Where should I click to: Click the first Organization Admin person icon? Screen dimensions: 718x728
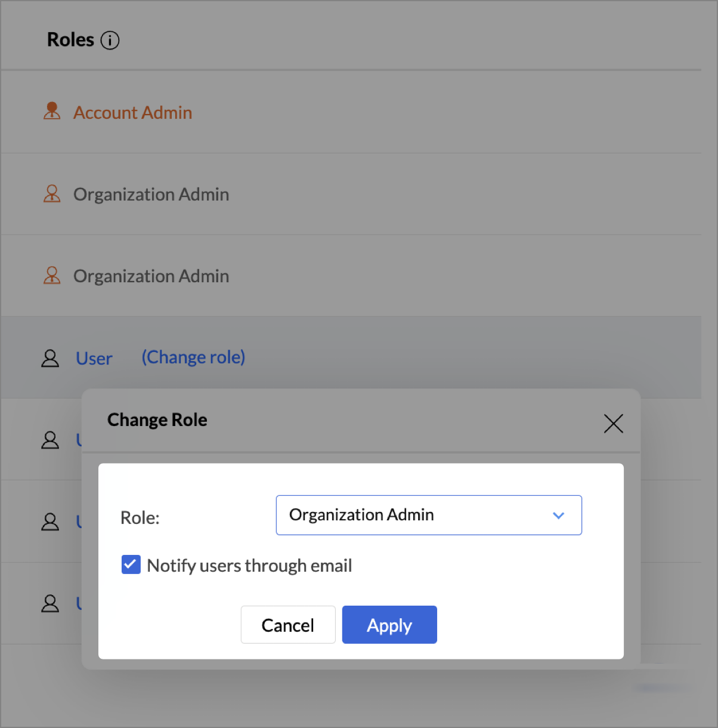(52, 193)
